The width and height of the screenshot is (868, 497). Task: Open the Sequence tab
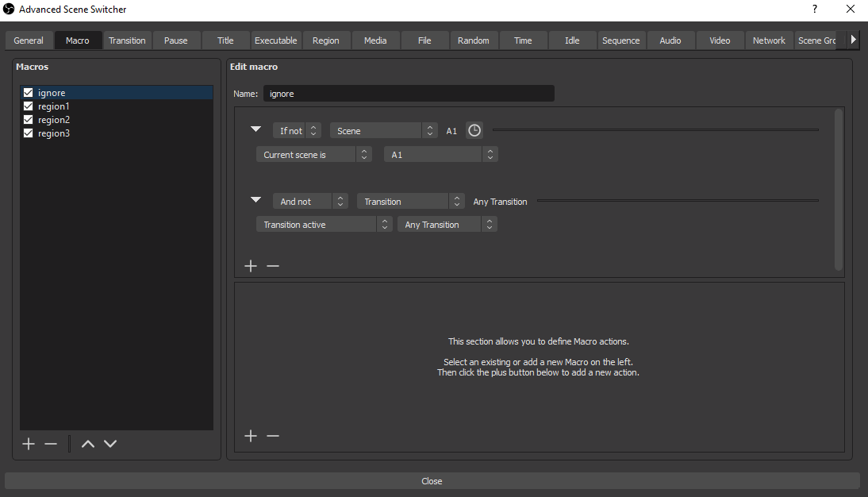pos(621,40)
